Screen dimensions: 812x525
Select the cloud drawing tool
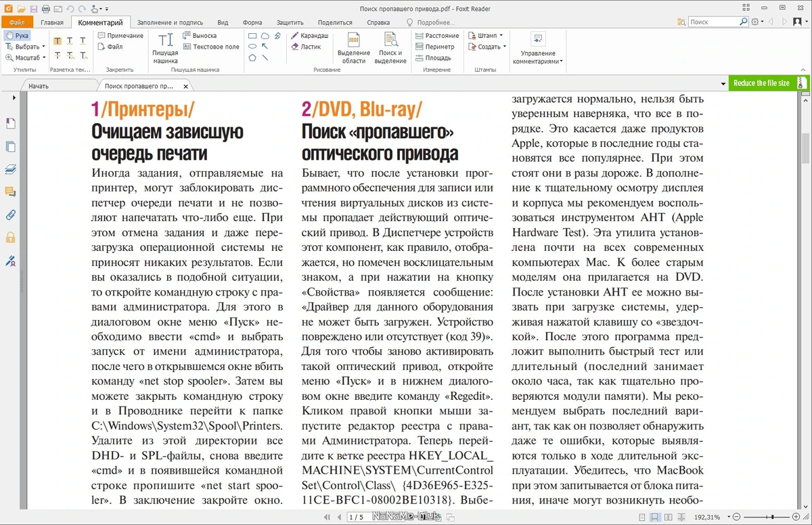pyautogui.click(x=265, y=35)
